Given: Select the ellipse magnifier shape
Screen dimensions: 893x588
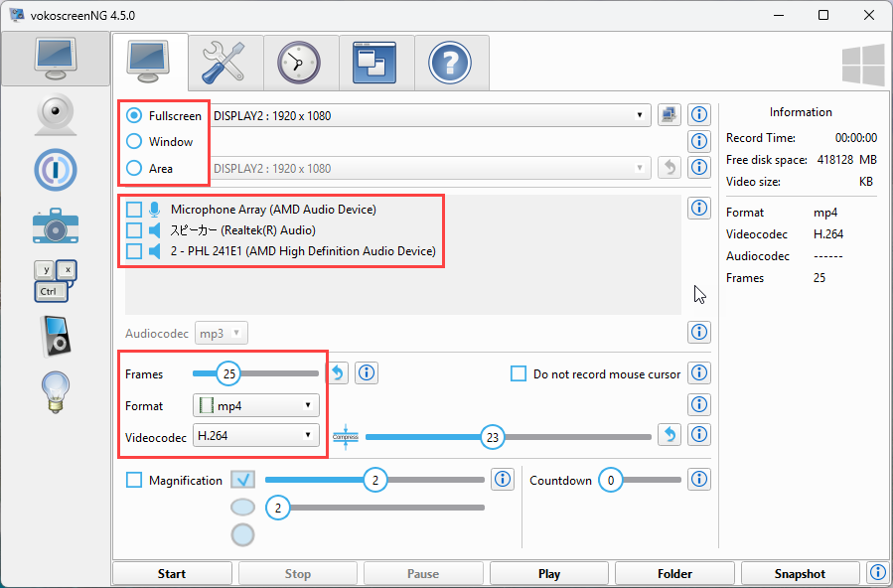Looking at the screenshot, I should pos(242,507).
